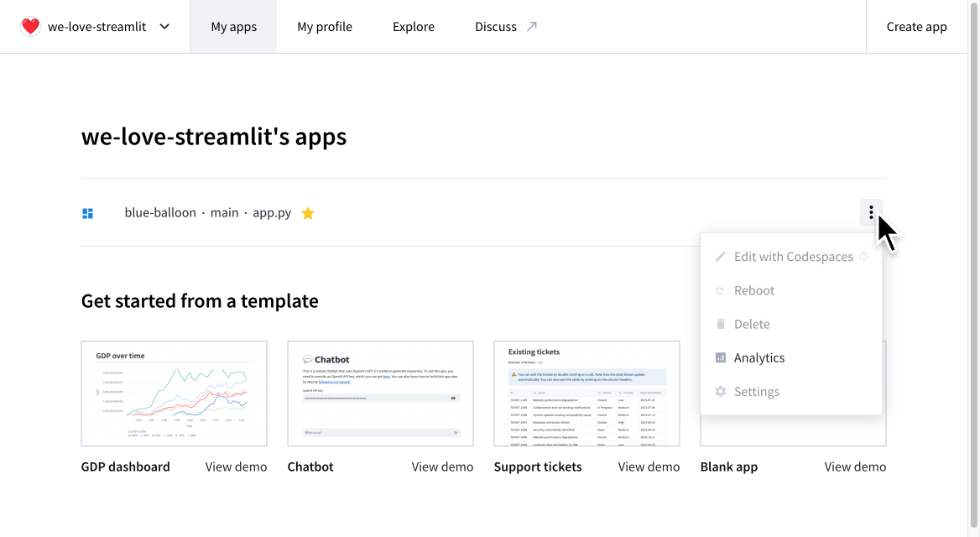Viewport: 980px width, 537px height.
Task: Open the Chatbot template View demo link
Action: click(442, 466)
